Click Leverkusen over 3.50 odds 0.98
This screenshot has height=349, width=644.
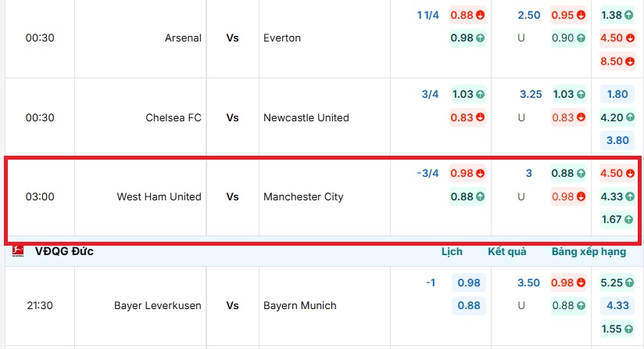coord(568,282)
